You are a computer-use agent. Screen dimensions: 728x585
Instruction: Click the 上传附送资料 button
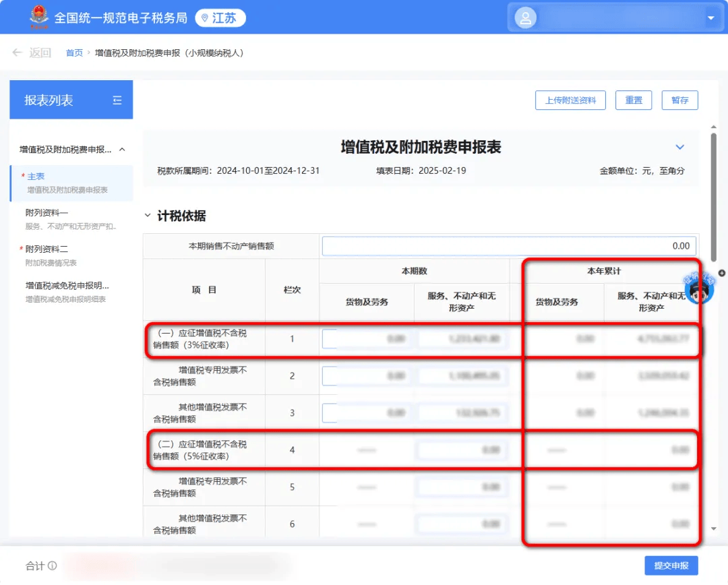(570, 100)
